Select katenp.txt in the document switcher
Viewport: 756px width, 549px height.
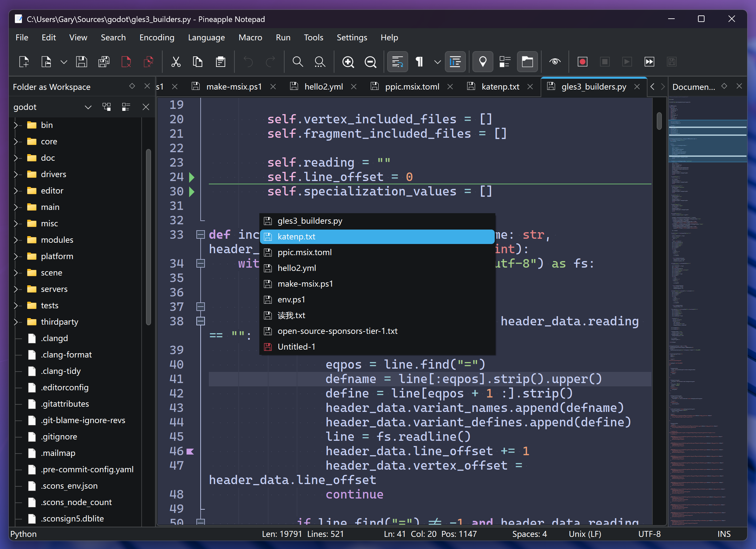click(x=377, y=236)
